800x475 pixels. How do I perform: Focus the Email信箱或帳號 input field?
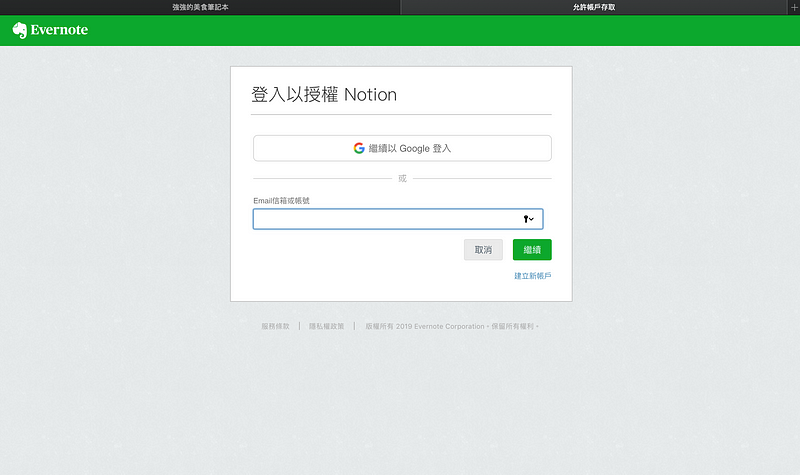tap(398, 219)
